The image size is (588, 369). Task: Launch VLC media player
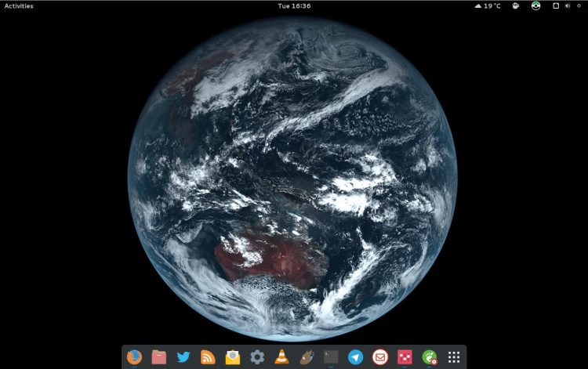click(281, 357)
